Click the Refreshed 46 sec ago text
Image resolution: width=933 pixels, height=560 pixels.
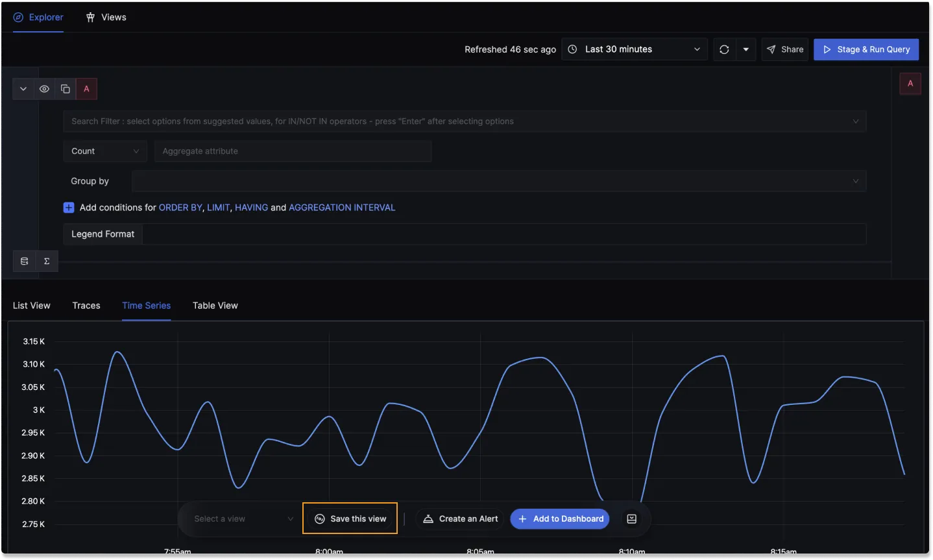(510, 49)
